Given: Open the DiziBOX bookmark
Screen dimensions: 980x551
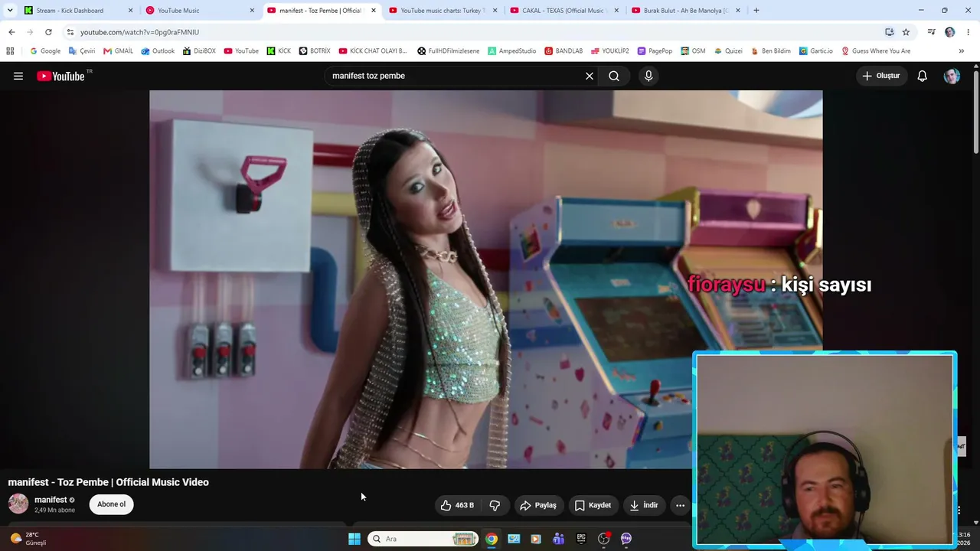Looking at the screenshot, I should click(199, 51).
